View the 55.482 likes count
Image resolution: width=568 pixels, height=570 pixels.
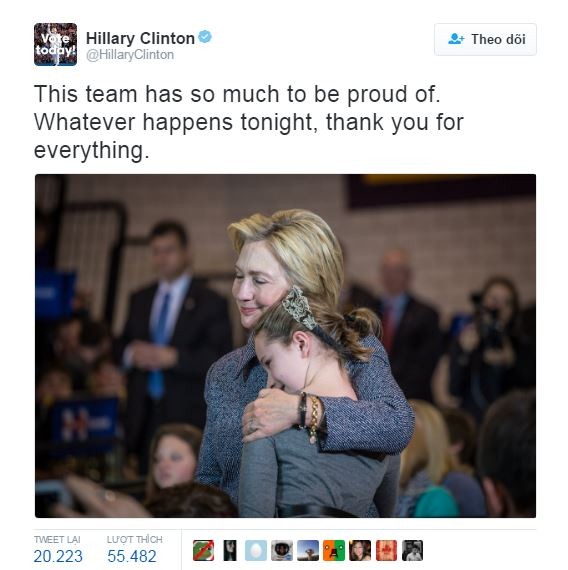[132, 556]
